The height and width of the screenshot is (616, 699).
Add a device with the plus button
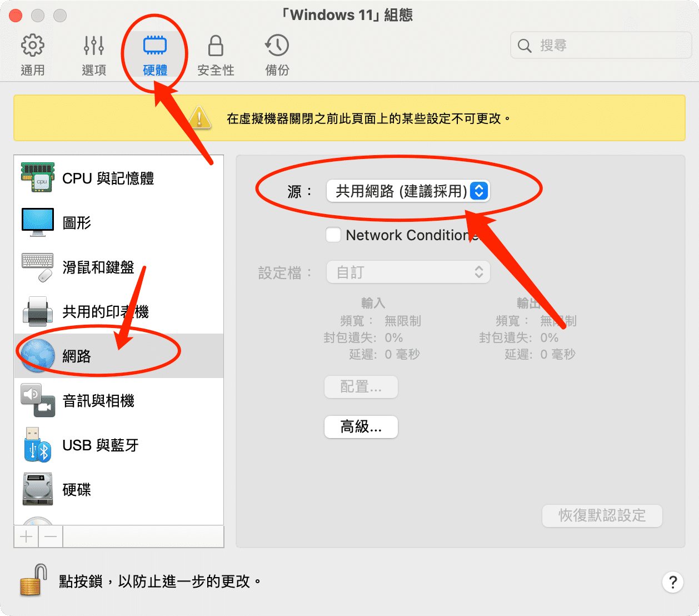(x=26, y=536)
